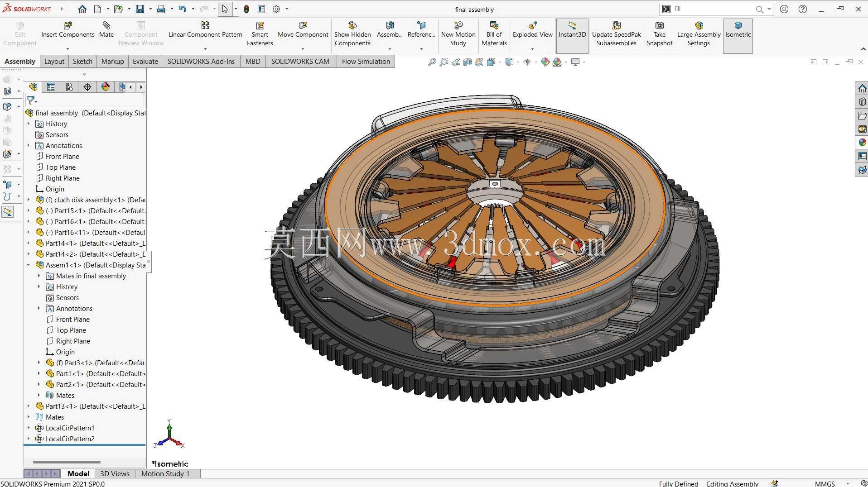868x487 pixels.
Task: Open Linear Component Pattern tool
Action: coord(205,30)
